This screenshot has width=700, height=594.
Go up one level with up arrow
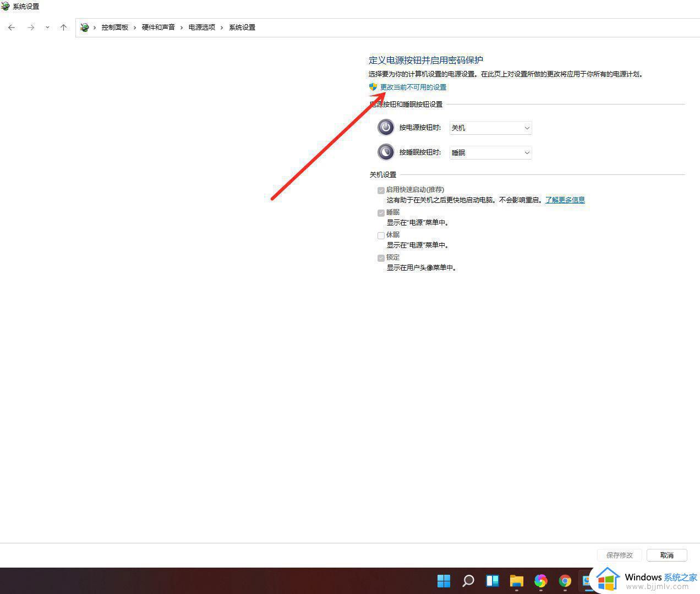(x=63, y=28)
